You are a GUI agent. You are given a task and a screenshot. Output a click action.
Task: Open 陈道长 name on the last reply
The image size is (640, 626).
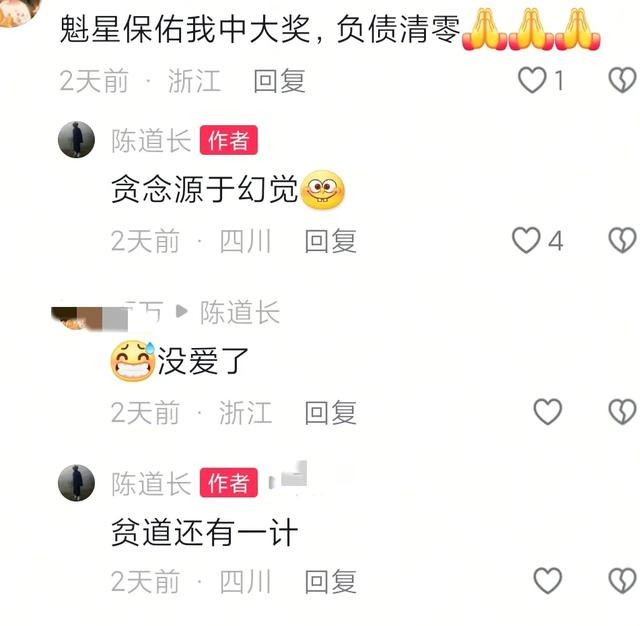click(151, 484)
